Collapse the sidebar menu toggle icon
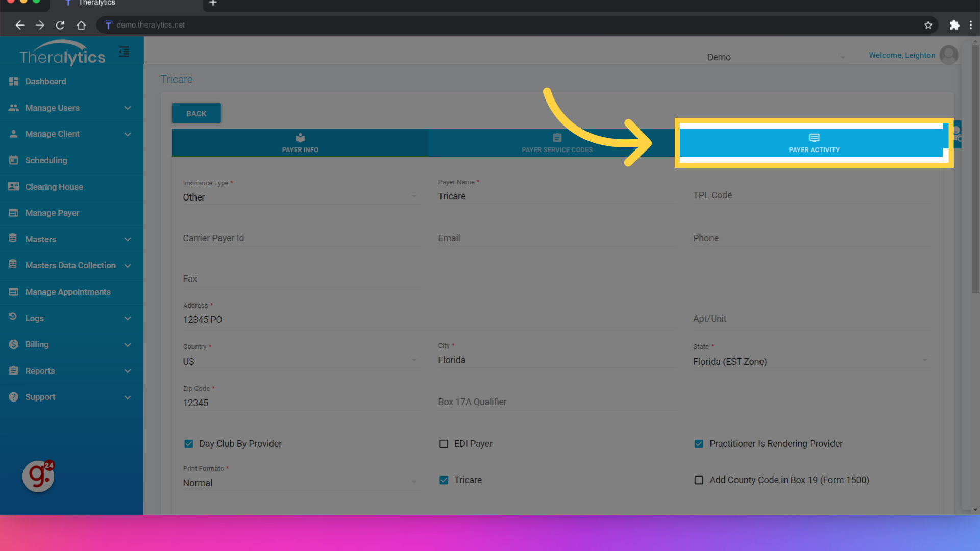 (x=124, y=52)
